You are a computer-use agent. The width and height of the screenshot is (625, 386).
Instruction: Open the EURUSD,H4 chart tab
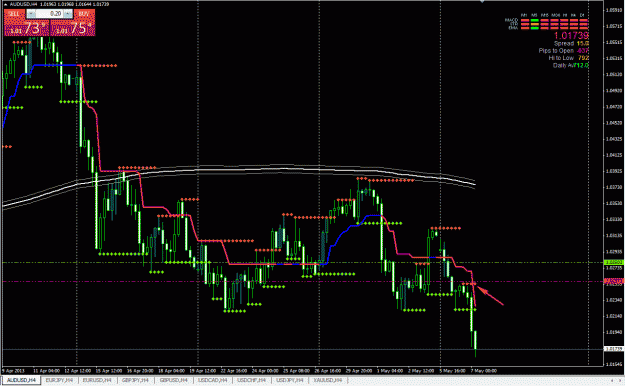coord(97,380)
